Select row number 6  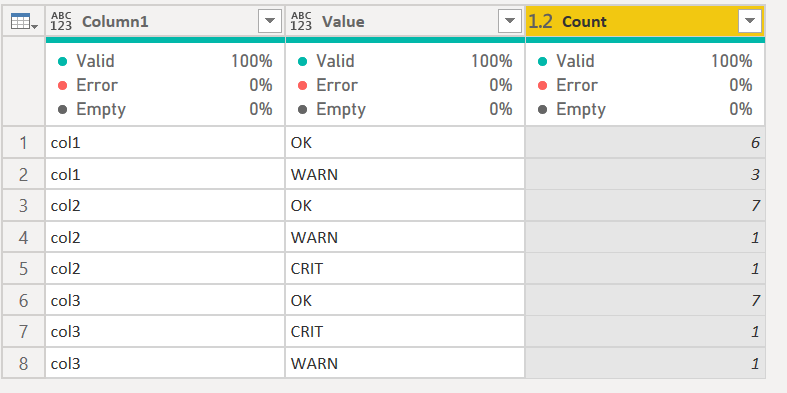click(24, 301)
